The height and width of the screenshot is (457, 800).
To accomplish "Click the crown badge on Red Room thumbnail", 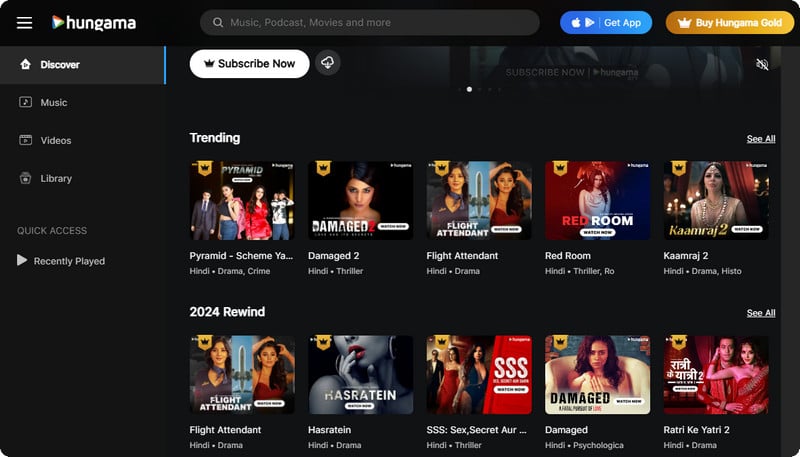I will click(560, 168).
